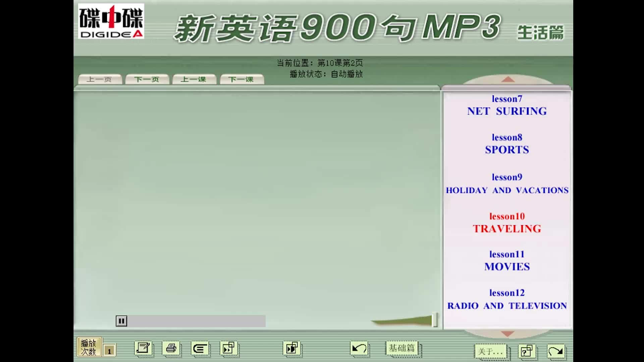Image resolution: width=644 pixels, height=362 pixels.
Task: Go to next lesson (下一课)
Action: click(x=241, y=79)
